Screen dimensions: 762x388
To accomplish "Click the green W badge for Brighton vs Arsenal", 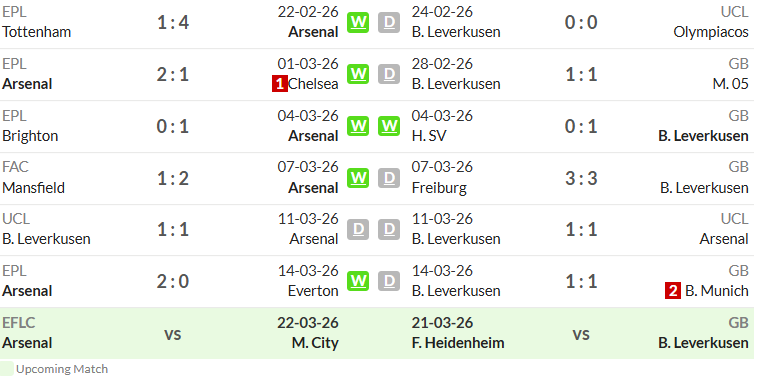I will 358,126.
